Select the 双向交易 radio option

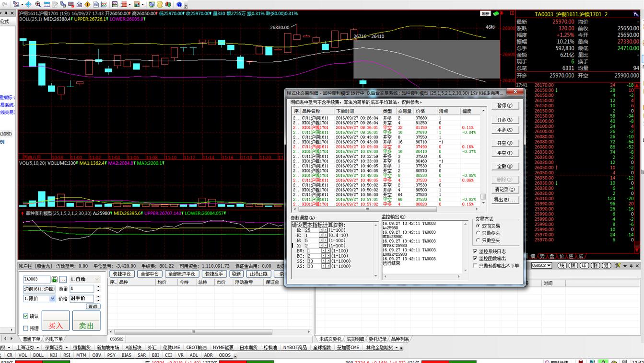478,226
